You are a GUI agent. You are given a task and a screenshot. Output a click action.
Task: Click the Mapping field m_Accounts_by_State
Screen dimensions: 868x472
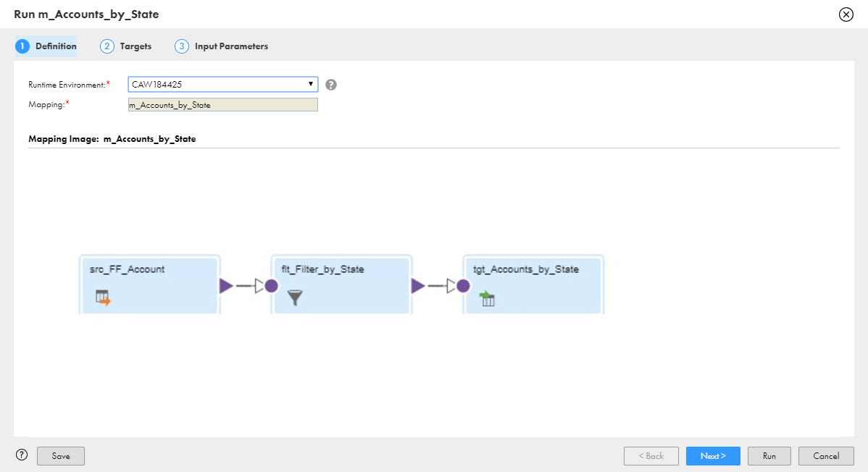(x=223, y=104)
